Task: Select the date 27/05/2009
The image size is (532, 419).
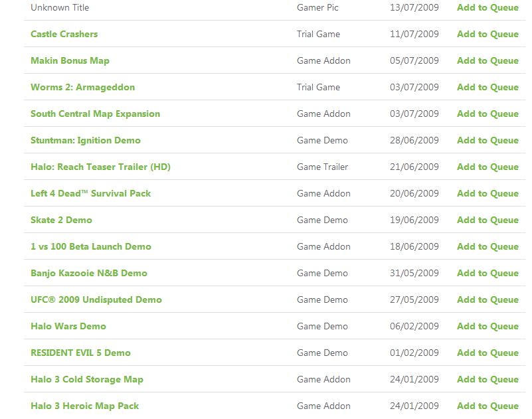Action: point(414,299)
